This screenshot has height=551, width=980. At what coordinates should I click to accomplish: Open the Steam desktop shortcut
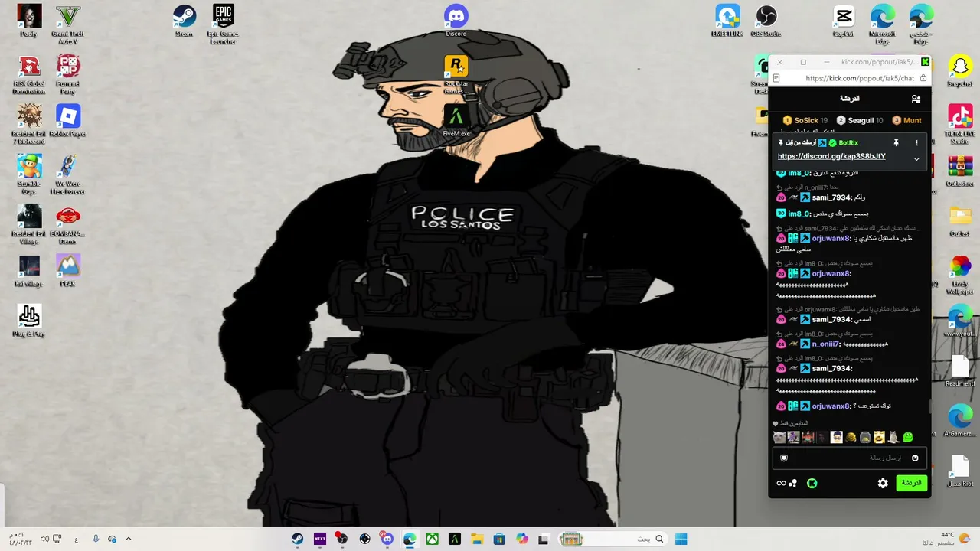click(x=184, y=21)
